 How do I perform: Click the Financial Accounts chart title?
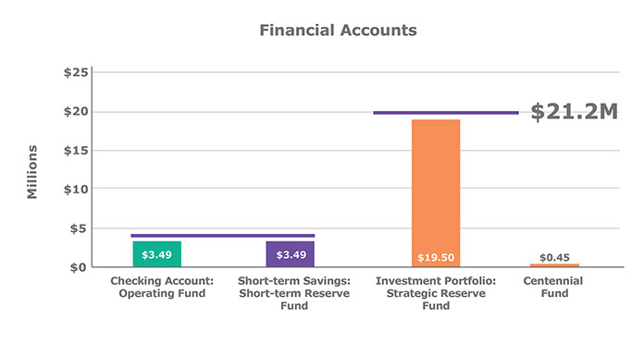(338, 31)
